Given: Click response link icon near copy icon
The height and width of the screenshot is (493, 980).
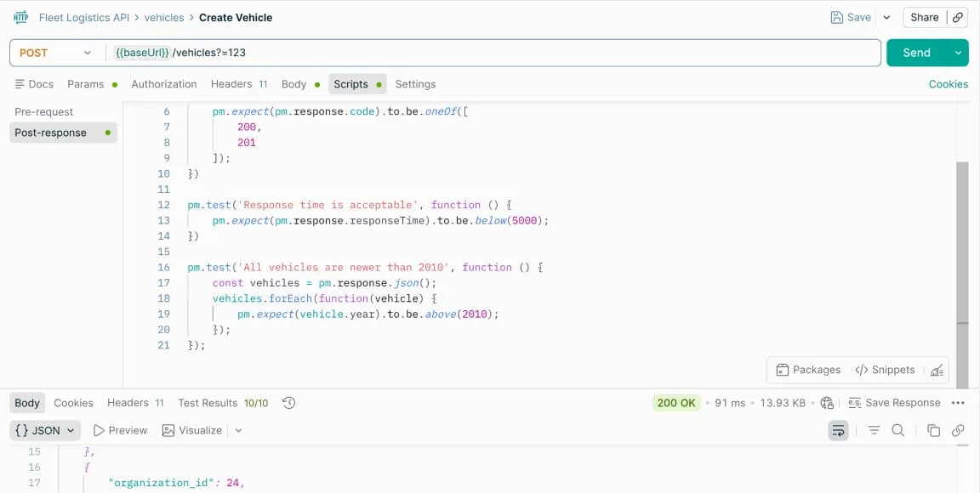Looking at the screenshot, I should (958, 430).
